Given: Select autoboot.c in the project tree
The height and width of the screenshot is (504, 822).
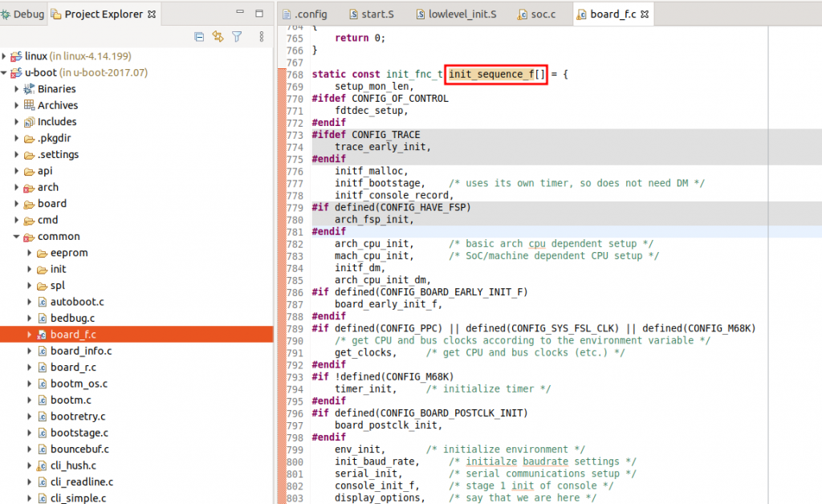Looking at the screenshot, I should (77, 302).
